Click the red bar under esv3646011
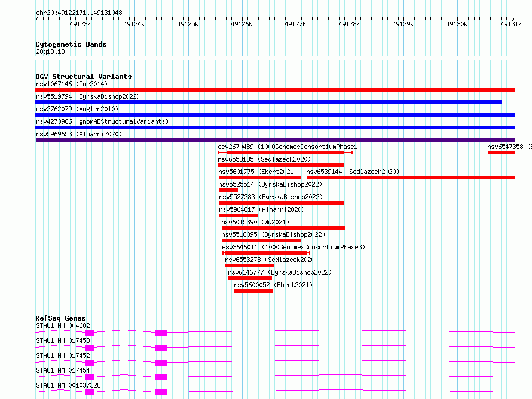This screenshot has height=399, width=532. click(x=266, y=253)
